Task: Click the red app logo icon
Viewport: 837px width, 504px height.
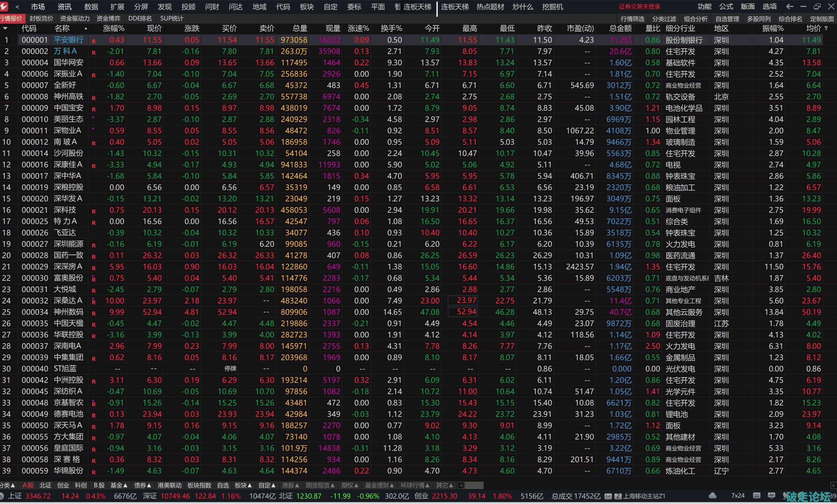Action: (x=4, y=6)
